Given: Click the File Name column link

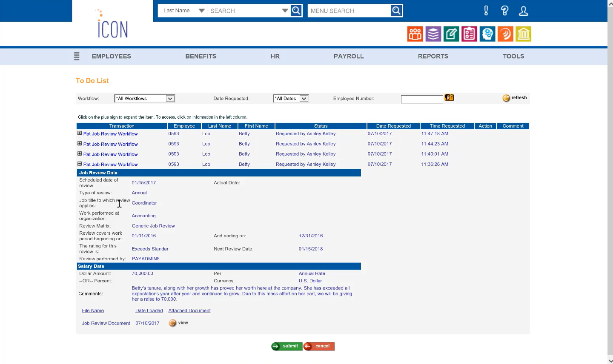Looking at the screenshot, I should pos(93,311).
